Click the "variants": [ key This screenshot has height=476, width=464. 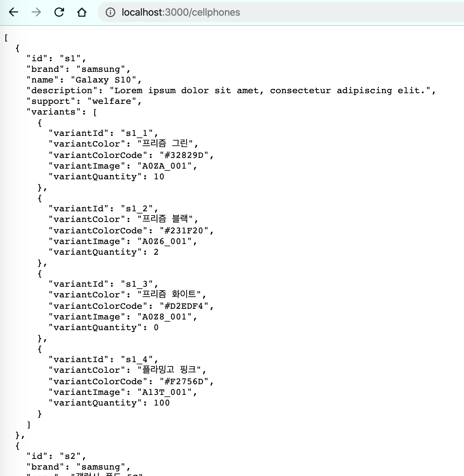point(62,112)
